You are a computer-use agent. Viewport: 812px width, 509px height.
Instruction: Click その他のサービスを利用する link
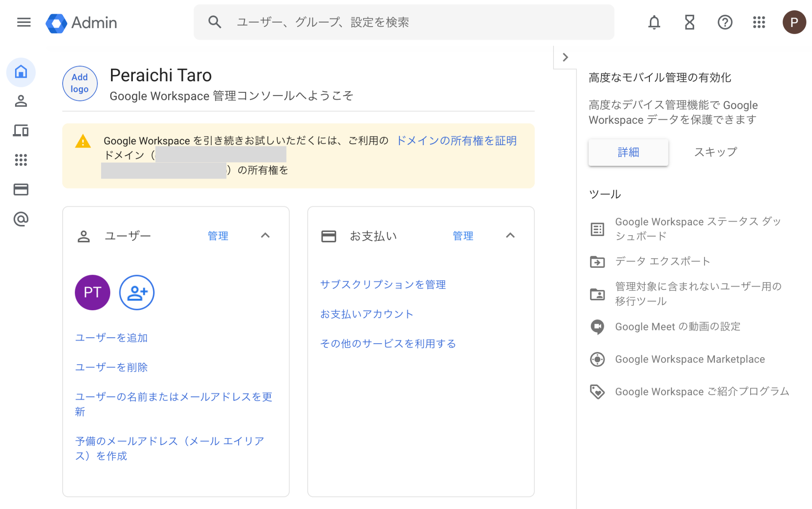(x=388, y=343)
